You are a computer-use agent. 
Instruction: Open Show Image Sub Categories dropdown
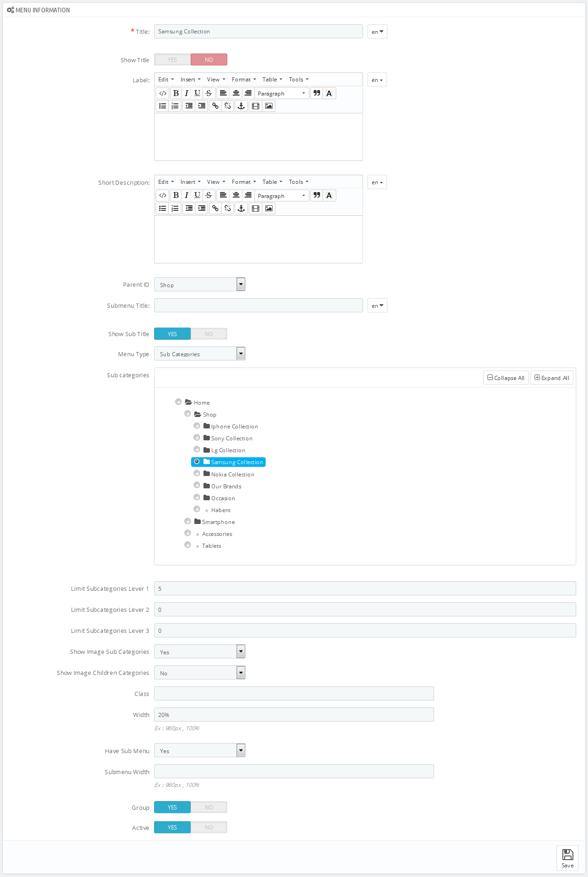point(200,652)
